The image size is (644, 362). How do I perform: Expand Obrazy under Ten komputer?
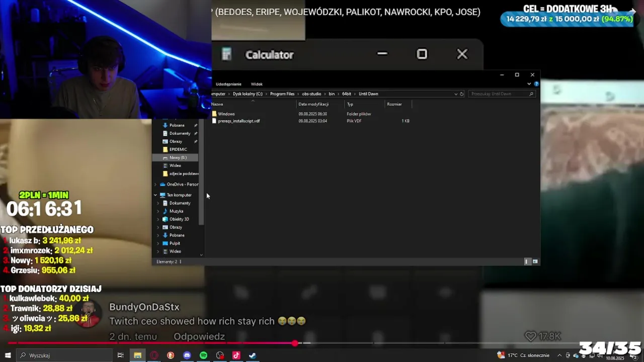coord(158,227)
